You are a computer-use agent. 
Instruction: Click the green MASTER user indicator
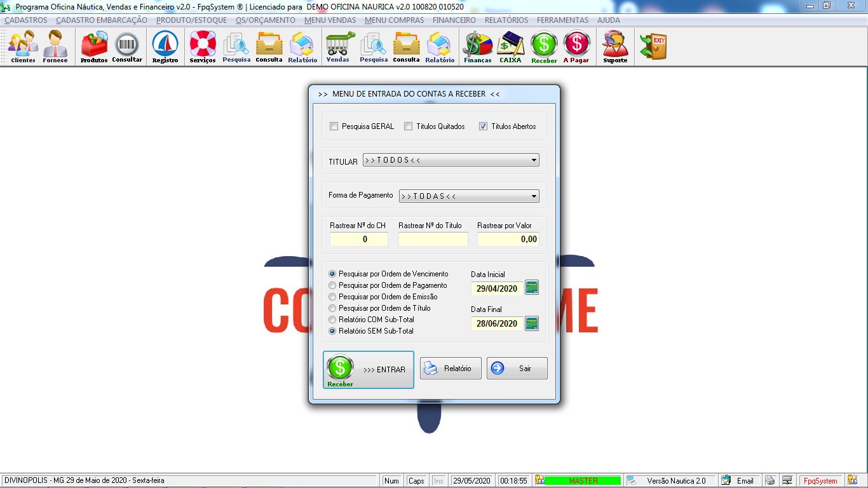tap(583, 481)
